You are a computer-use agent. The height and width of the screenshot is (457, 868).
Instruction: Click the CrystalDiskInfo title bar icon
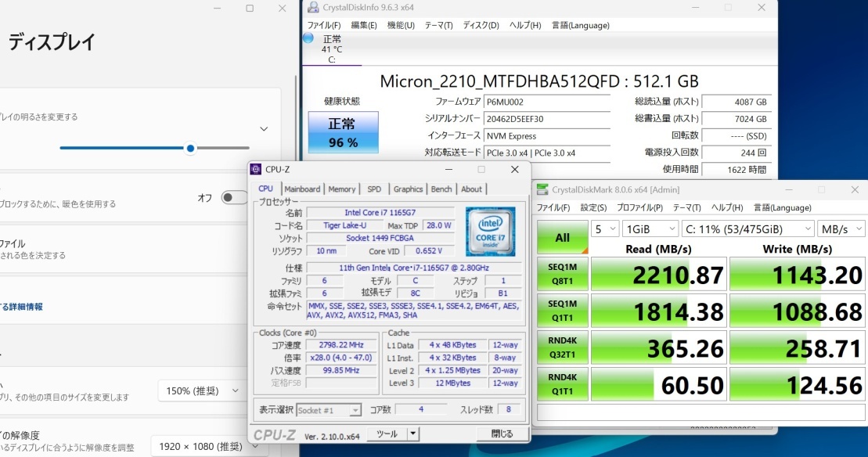click(x=312, y=7)
